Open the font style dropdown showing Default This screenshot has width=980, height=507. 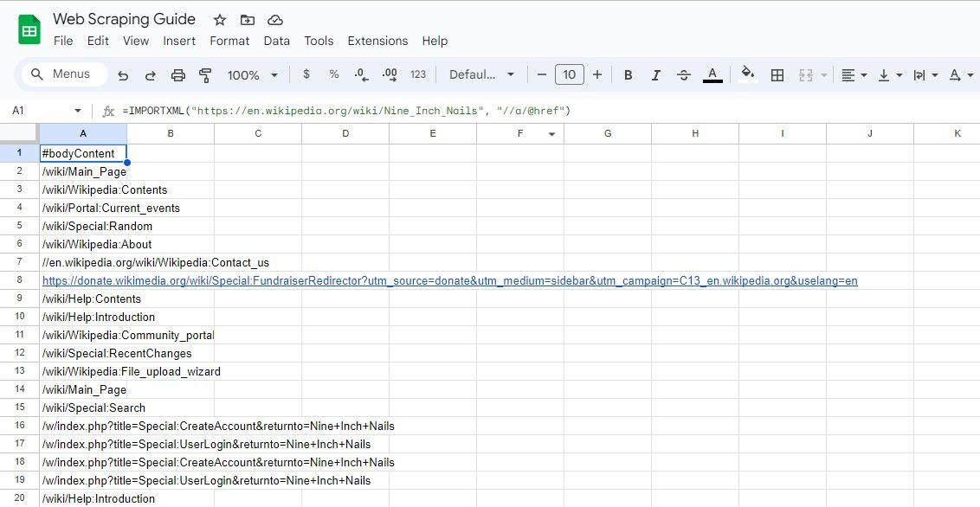[x=482, y=74]
